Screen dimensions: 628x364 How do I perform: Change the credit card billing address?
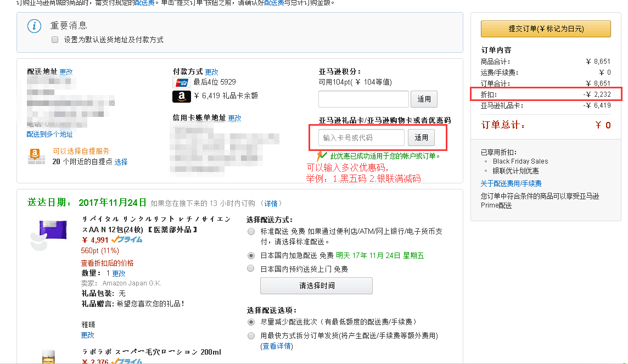tap(235, 118)
